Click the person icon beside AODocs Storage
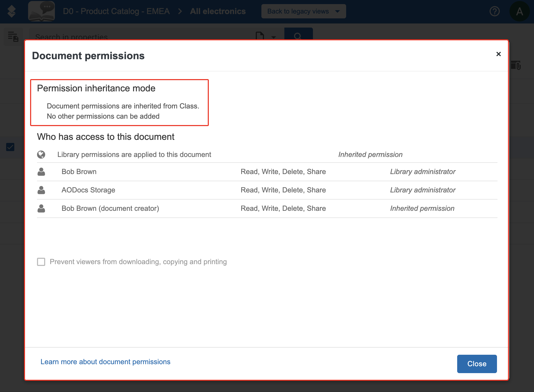Viewport: 534px width, 392px height. pos(41,190)
